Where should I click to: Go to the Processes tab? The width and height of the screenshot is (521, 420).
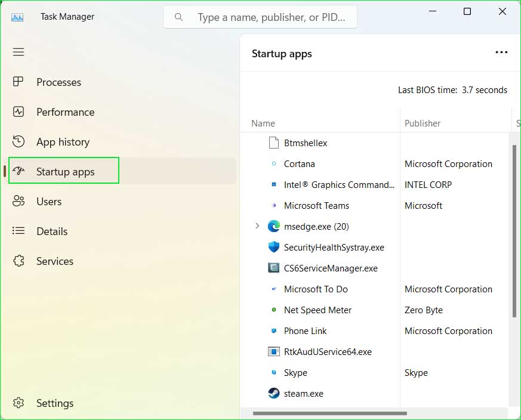[x=59, y=82]
